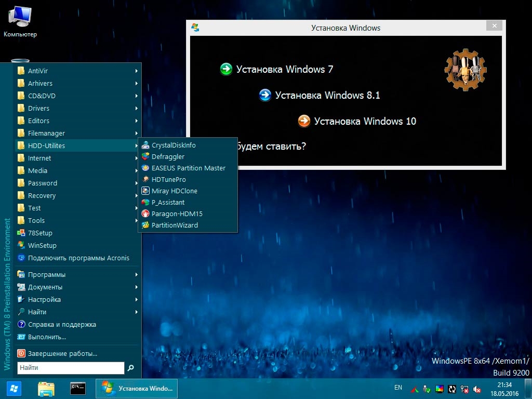
Task: Click the Windows Start button on taskbar
Action: coord(14,389)
